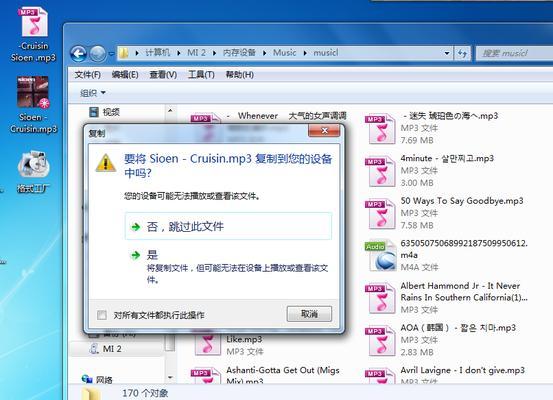This screenshot has width=553, height=400.
Task: Click the Forward navigation arrow button
Action: (98, 54)
